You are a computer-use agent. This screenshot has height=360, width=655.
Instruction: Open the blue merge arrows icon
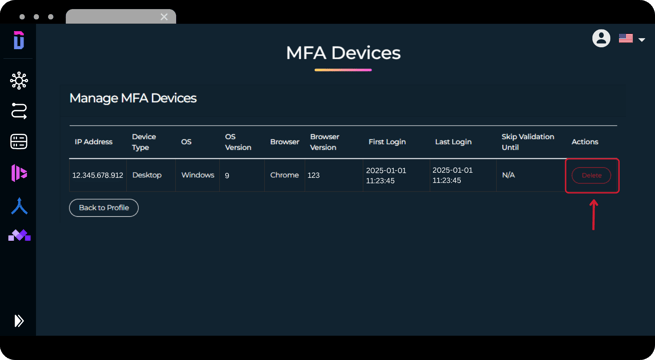click(19, 206)
